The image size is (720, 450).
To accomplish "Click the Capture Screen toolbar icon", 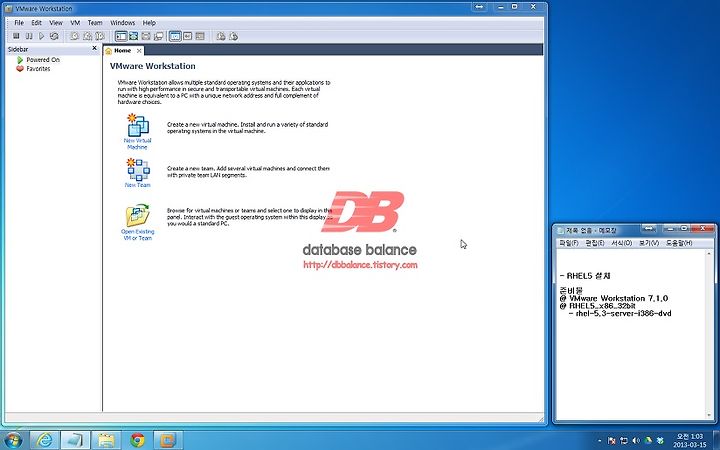I will (221, 36).
